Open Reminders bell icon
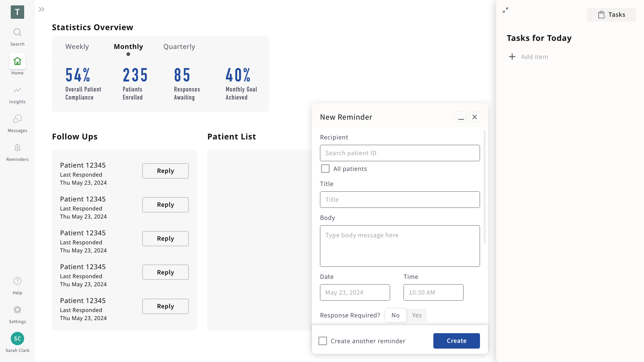 click(x=17, y=148)
